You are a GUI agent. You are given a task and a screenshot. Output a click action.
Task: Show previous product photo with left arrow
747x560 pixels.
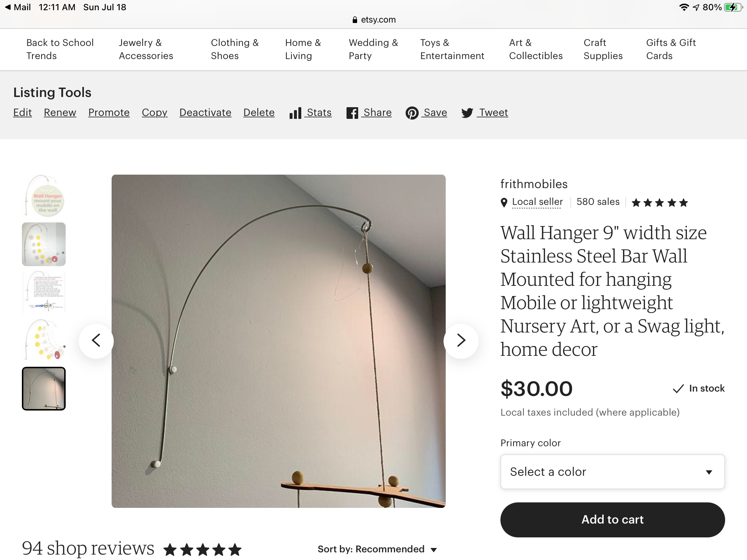click(x=96, y=341)
